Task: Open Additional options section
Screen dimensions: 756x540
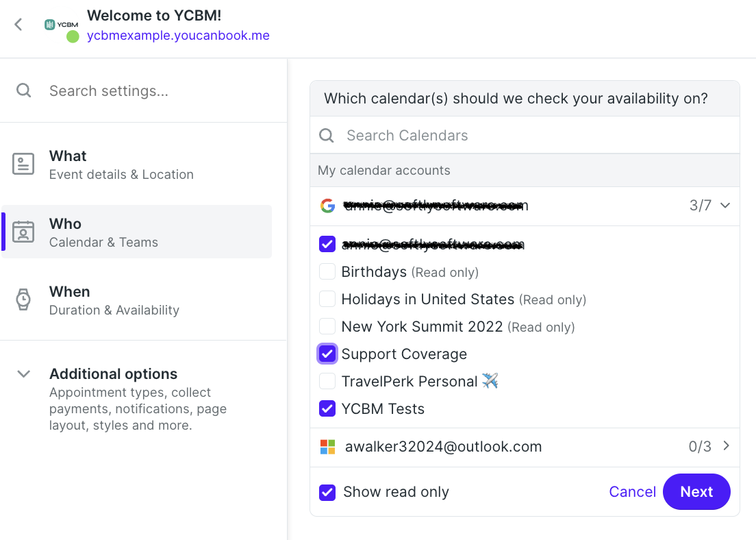Action: pos(137,399)
